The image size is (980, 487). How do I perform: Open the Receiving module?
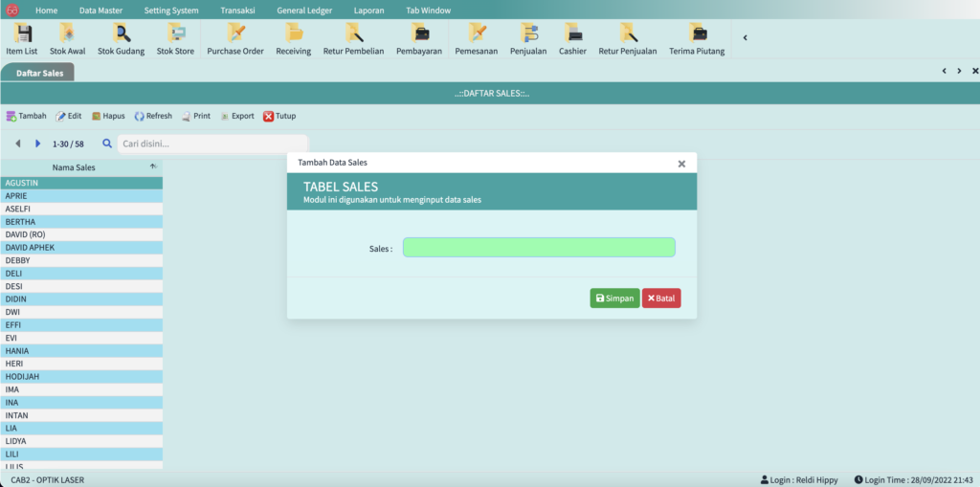pyautogui.click(x=293, y=39)
